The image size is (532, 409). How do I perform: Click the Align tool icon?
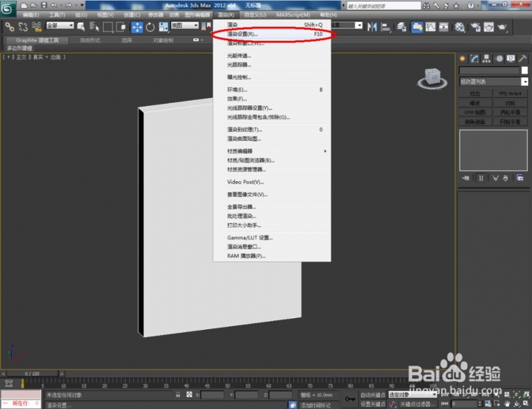click(386, 27)
